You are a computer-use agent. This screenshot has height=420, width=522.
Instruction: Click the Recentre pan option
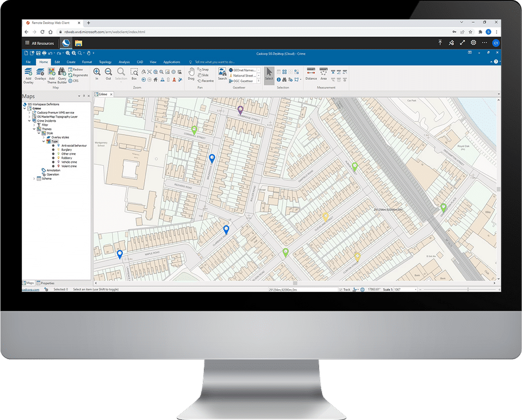tap(205, 81)
